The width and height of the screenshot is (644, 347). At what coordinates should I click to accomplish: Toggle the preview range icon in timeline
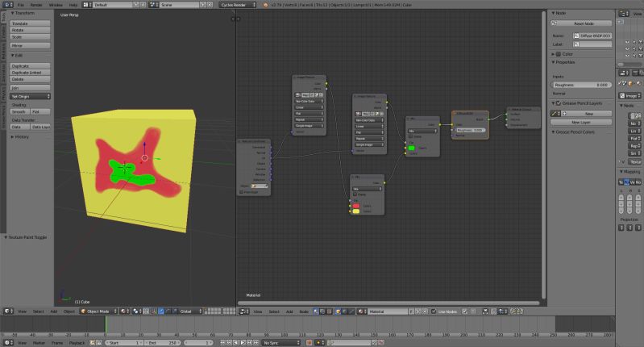pos(93,342)
